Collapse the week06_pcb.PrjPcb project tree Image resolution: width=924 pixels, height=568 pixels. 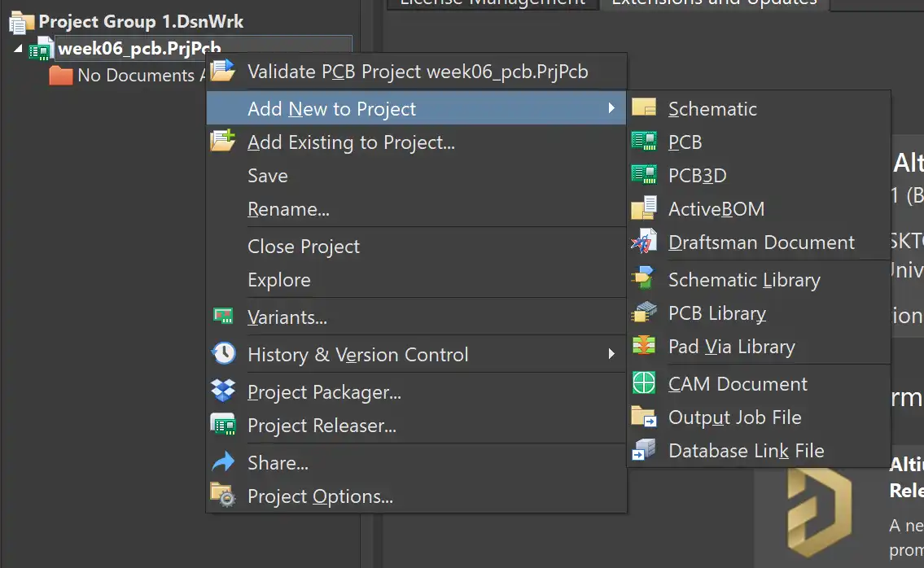pos(19,49)
